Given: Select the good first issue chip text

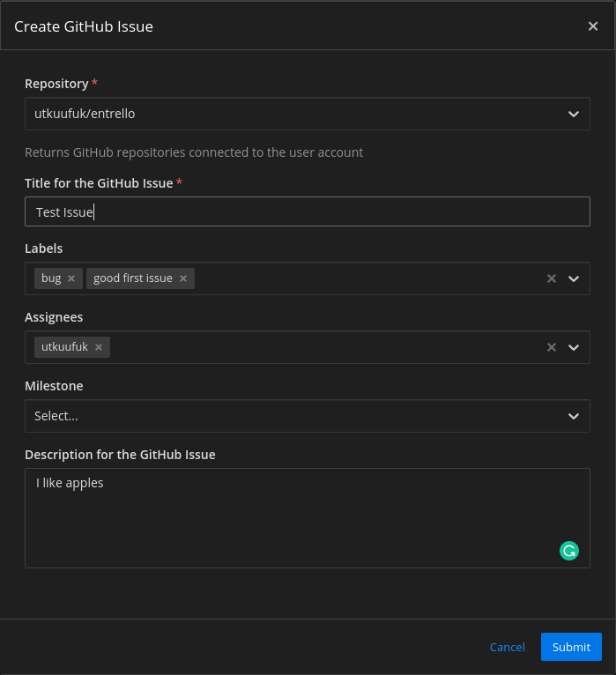Looking at the screenshot, I should coord(133,278).
